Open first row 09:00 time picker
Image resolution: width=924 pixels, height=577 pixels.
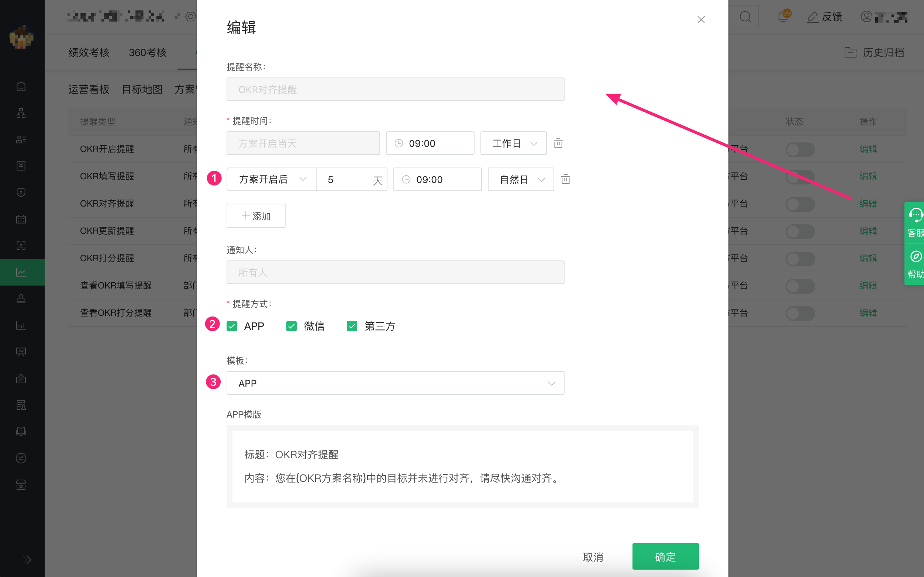(x=430, y=143)
